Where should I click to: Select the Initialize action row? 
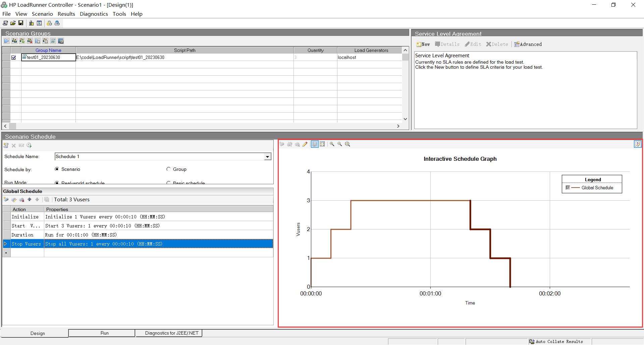click(x=138, y=217)
